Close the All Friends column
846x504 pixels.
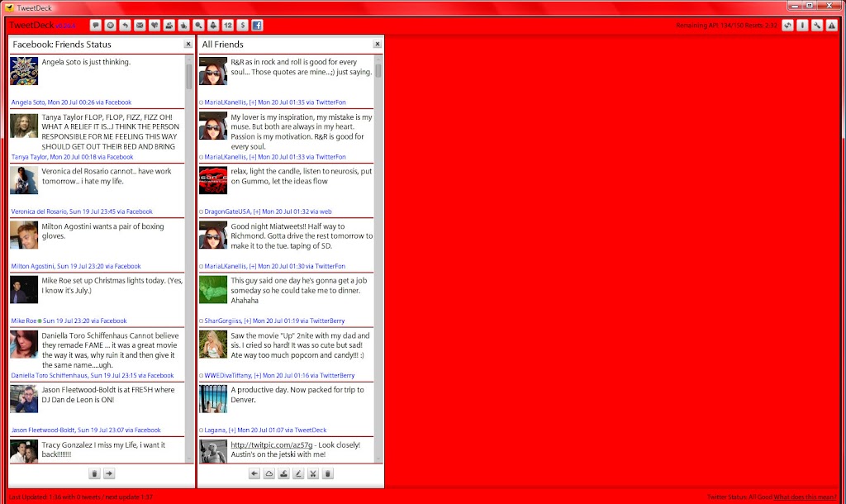[x=377, y=45]
